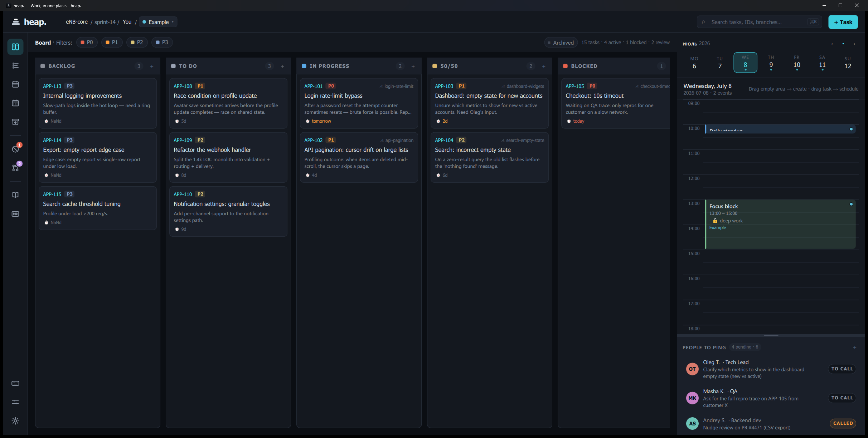The height and width of the screenshot is (438, 868).
Task: Toggle Oleg T. TO CALL status
Action: pyautogui.click(x=842, y=369)
